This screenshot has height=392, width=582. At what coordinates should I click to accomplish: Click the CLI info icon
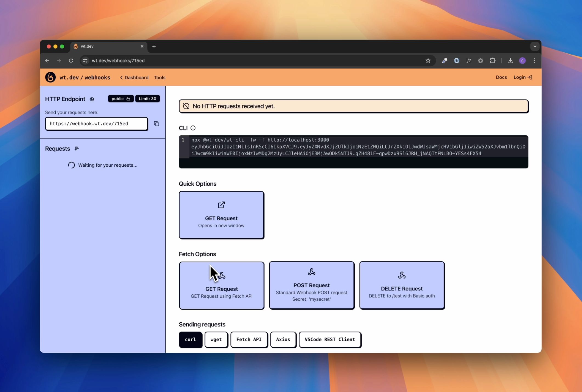(x=193, y=128)
